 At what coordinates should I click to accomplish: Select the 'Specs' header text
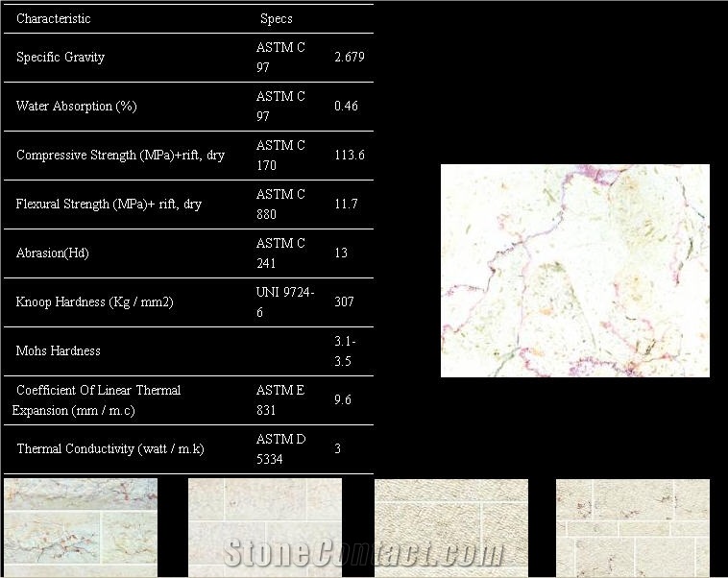(x=277, y=18)
